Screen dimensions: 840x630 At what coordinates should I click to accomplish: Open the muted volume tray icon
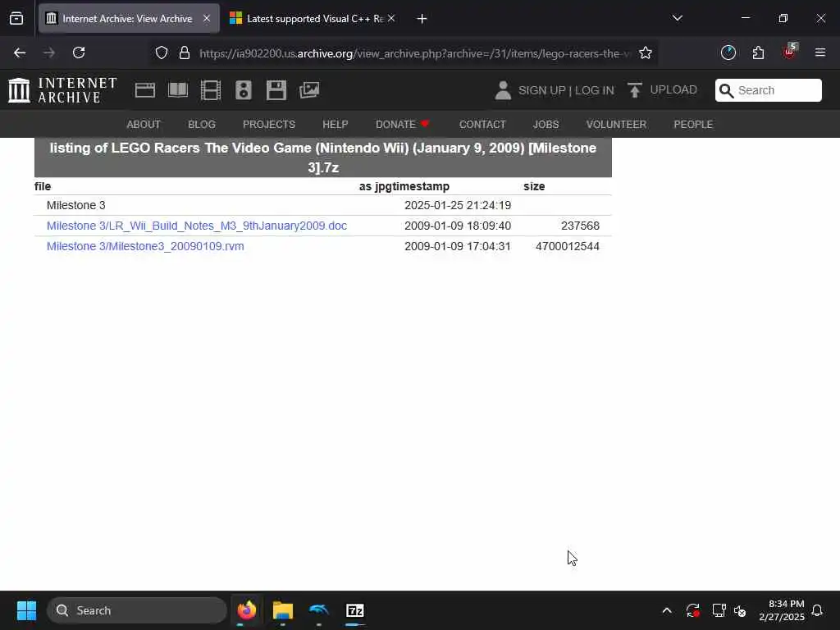pos(740,610)
